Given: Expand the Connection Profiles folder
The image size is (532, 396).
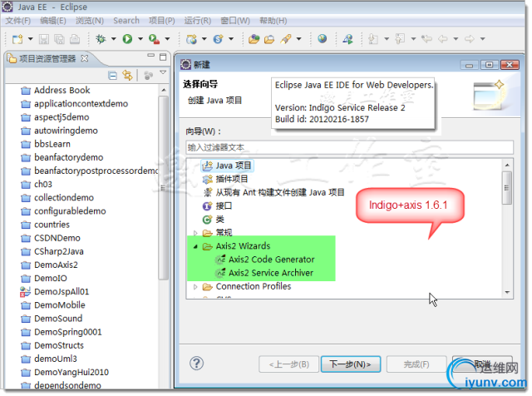Looking at the screenshot, I should (195, 287).
